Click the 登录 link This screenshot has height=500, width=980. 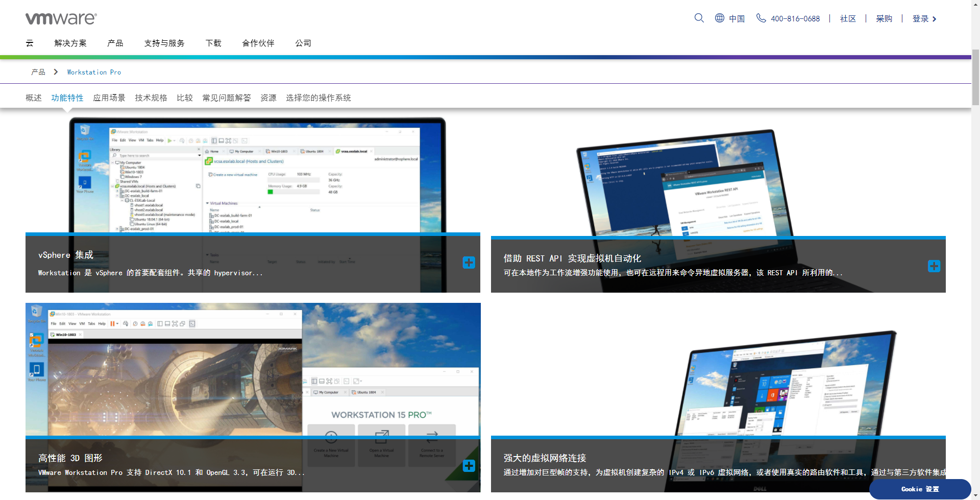click(x=921, y=18)
